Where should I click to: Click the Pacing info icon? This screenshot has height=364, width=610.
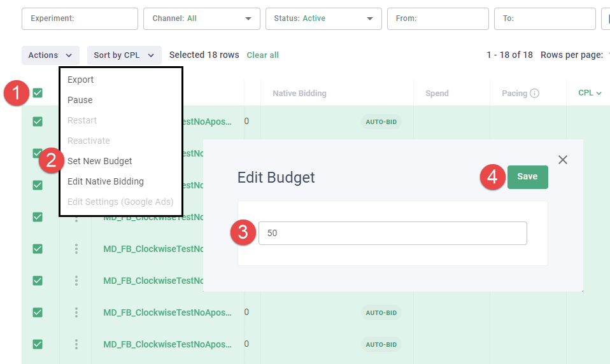534,94
